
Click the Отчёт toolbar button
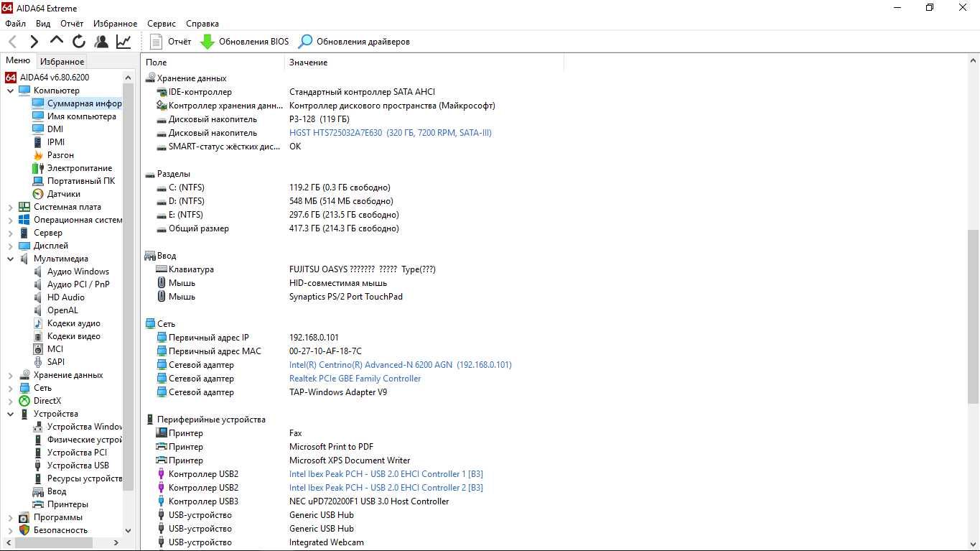pyautogui.click(x=171, y=42)
